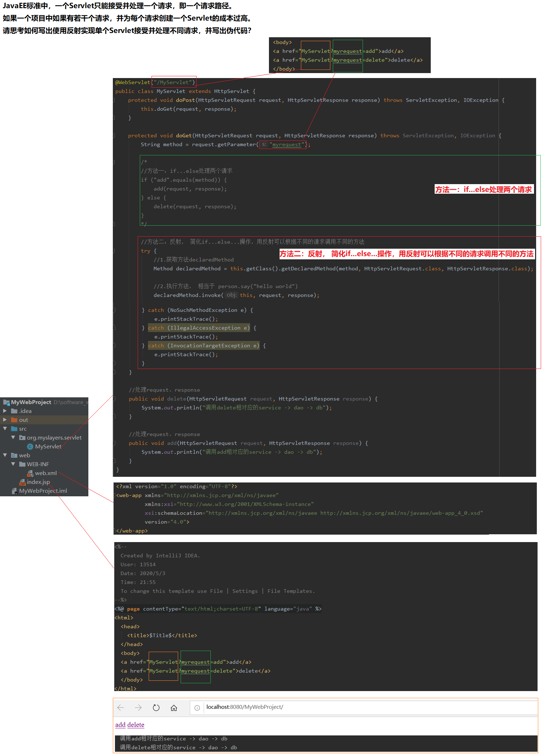Click the web.xml file icon

coord(30,473)
